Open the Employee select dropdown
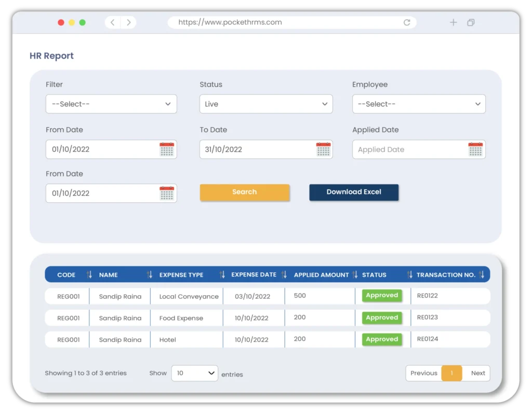The height and width of the screenshot is (414, 532). click(x=419, y=104)
